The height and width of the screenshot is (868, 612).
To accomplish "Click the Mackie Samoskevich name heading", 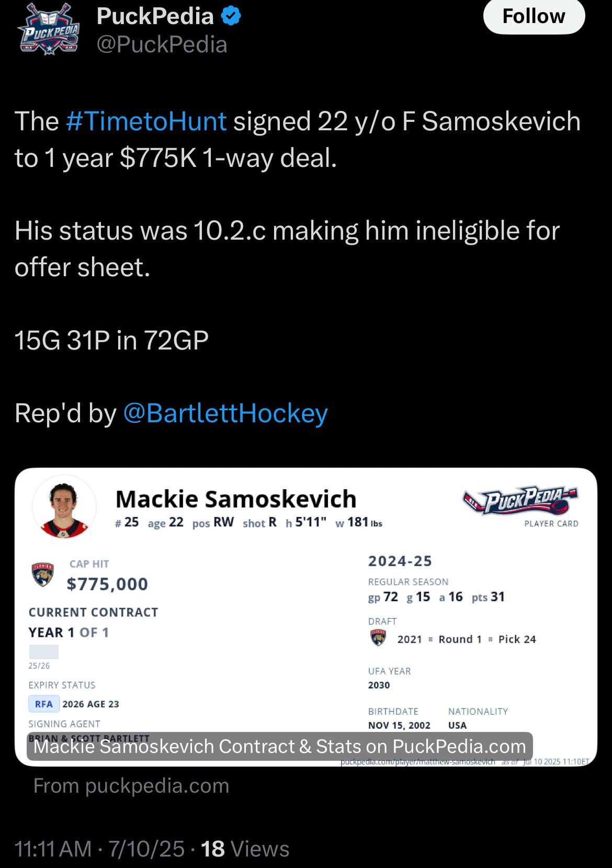I will point(236,499).
